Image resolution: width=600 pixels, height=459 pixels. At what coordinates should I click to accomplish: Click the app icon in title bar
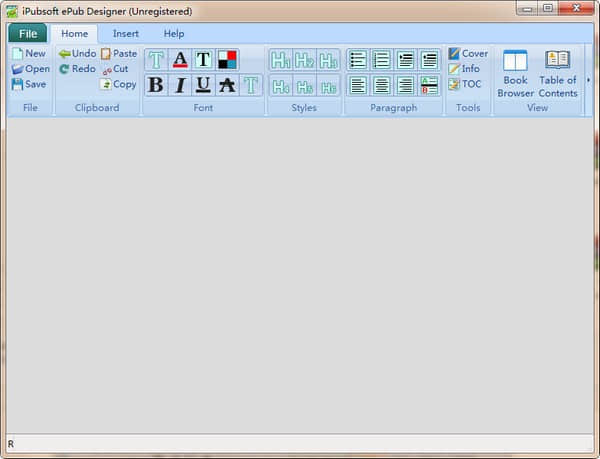pyautogui.click(x=12, y=11)
